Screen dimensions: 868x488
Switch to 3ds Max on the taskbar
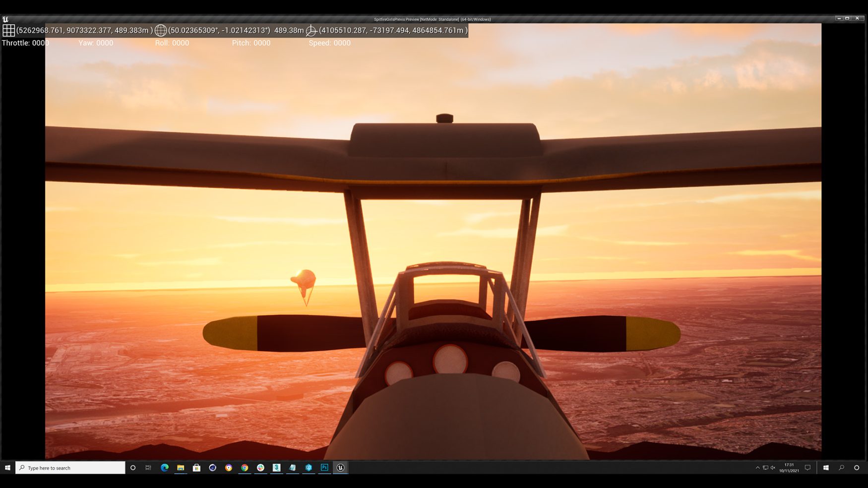pos(276,468)
